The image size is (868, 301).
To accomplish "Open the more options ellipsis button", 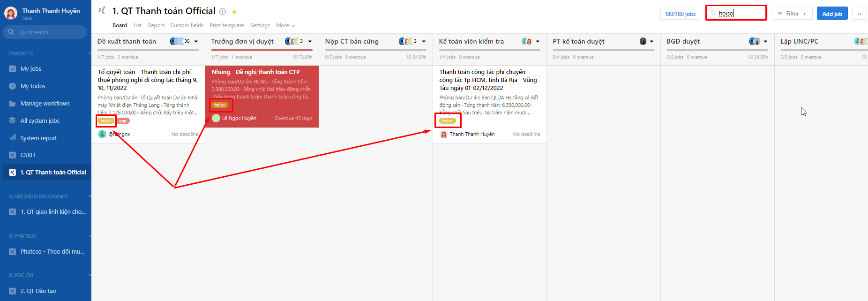I will [x=860, y=14].
